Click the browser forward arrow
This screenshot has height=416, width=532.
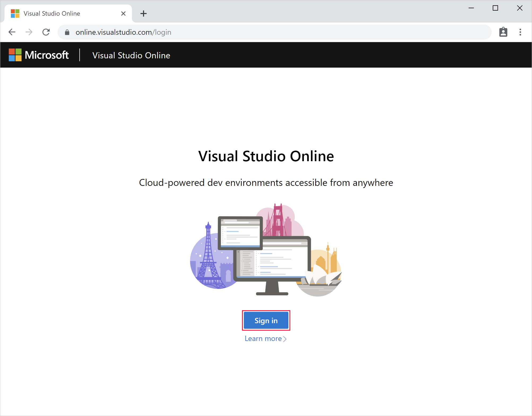coord(29,32)
